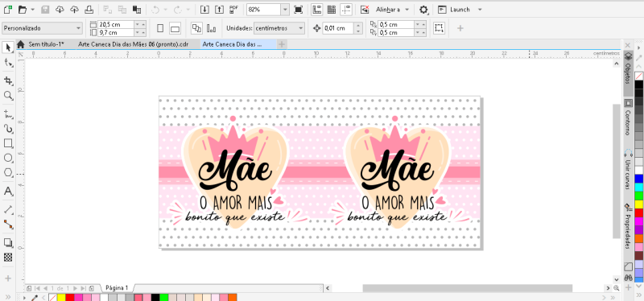Open the Unidades centímetros dropdown
This screenshot has height=301, width=644.
[279, 28]
